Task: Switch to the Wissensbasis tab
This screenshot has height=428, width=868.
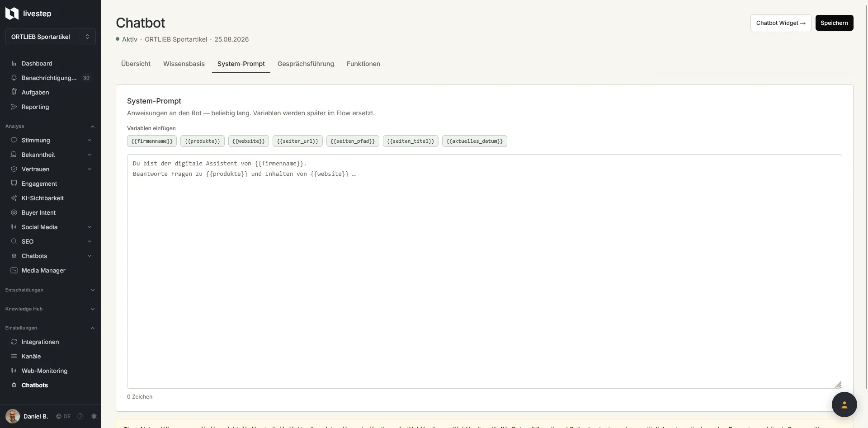Action: (x=184, y=64)
